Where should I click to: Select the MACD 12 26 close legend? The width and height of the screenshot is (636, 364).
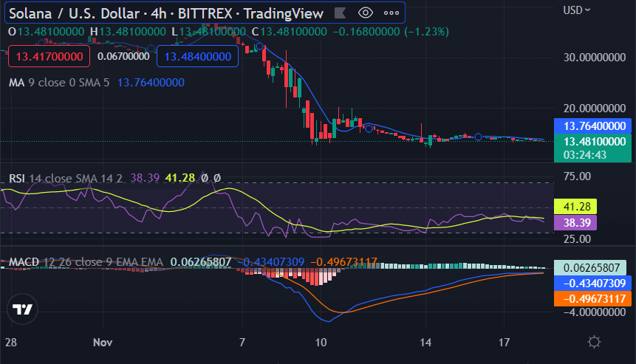(x=86, y=262)
